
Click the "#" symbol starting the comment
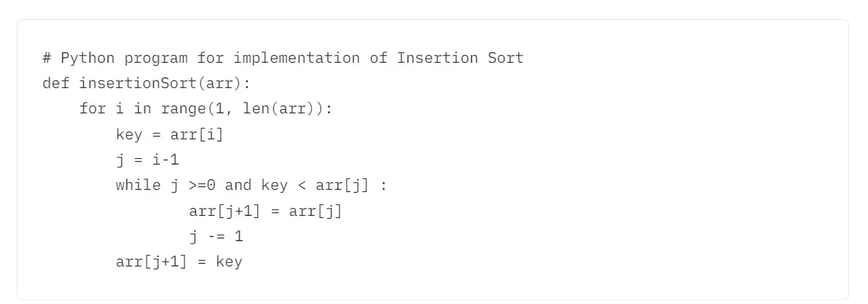[46, 58]
